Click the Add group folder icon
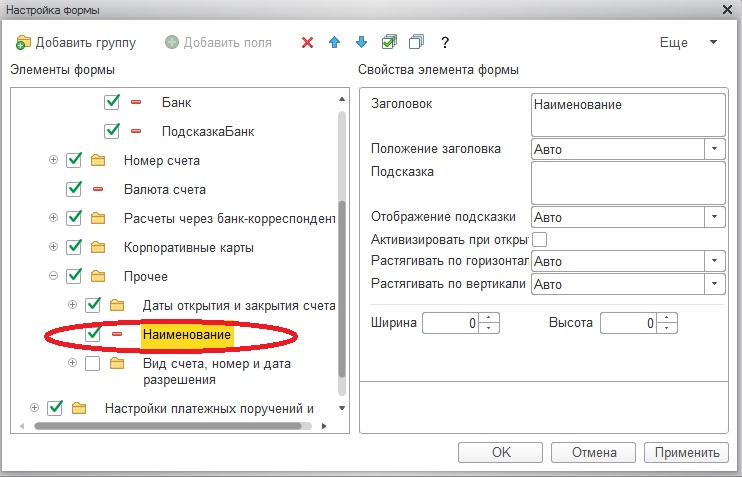 [x=23, y=43]
